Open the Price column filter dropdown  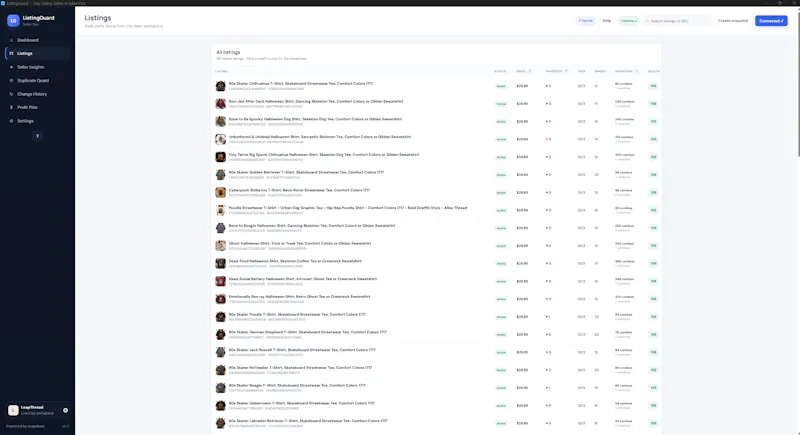click(x=530, y=71)
